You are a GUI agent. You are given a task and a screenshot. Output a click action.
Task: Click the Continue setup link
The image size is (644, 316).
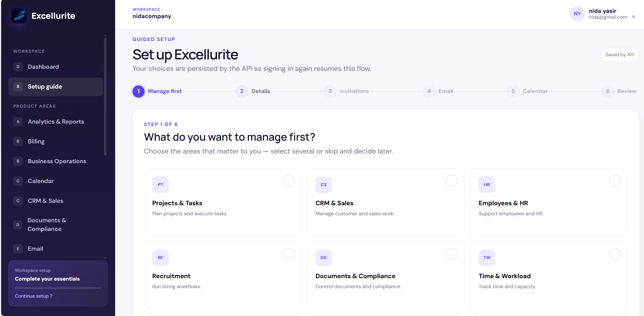point(34,296)
